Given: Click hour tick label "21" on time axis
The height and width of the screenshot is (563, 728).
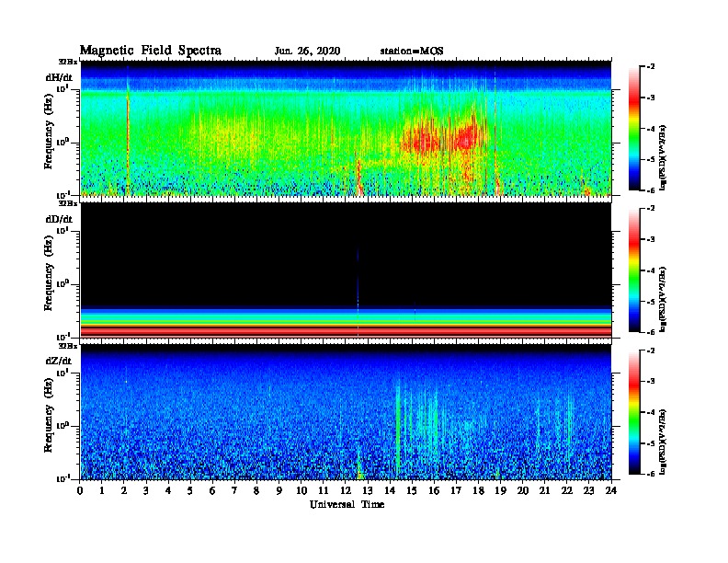Looking at the screenshot, I should point(544,490).
